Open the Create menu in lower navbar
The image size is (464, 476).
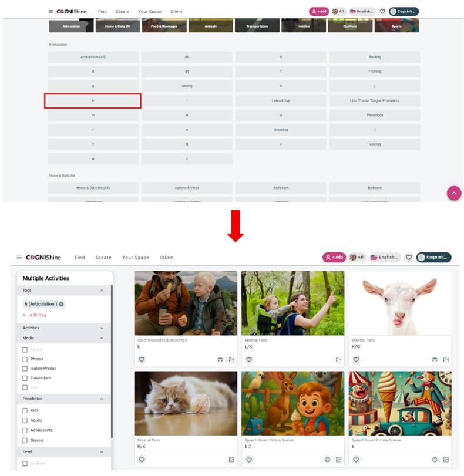click(103, 258)
